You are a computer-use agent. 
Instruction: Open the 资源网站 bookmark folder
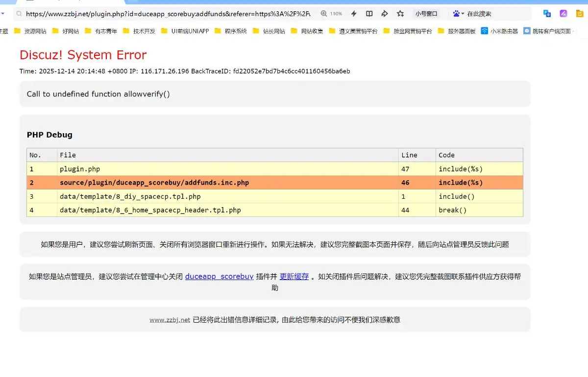(x=30, y=31)
